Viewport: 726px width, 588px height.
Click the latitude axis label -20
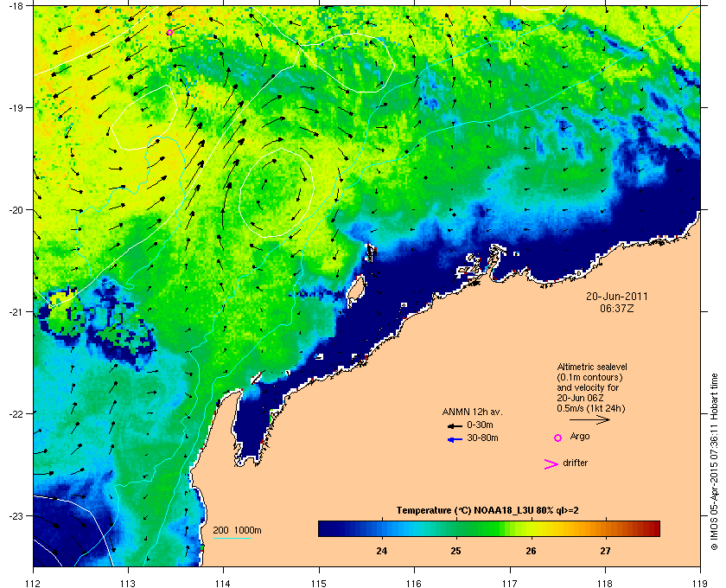click(x=16, y=210)
